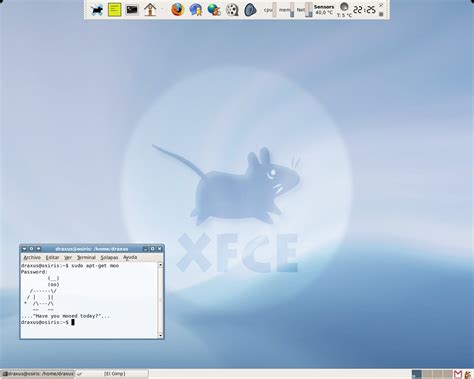Open the Sensors temperature readout

(x=324, y=9)
